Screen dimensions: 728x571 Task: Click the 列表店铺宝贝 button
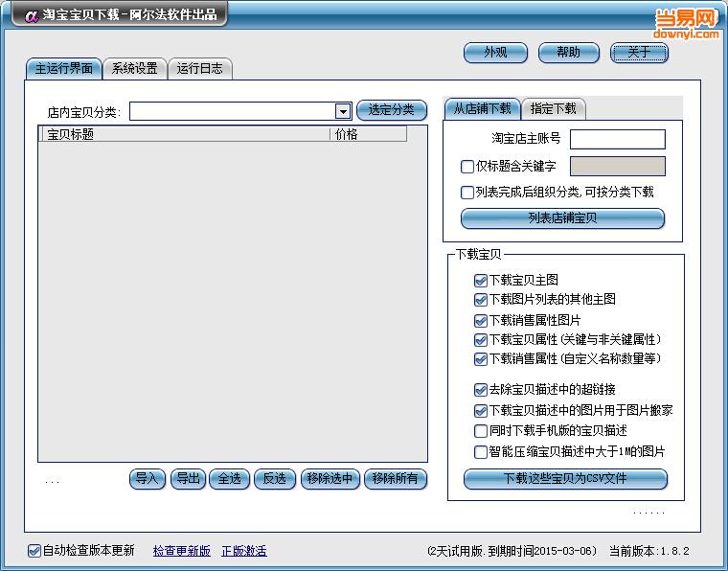(x=562, y=218)
